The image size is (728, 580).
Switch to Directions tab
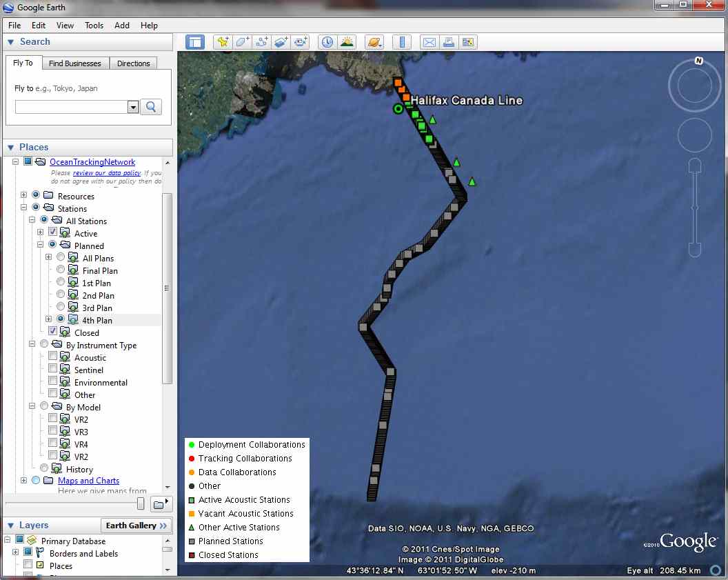click(x=133, y=63)
